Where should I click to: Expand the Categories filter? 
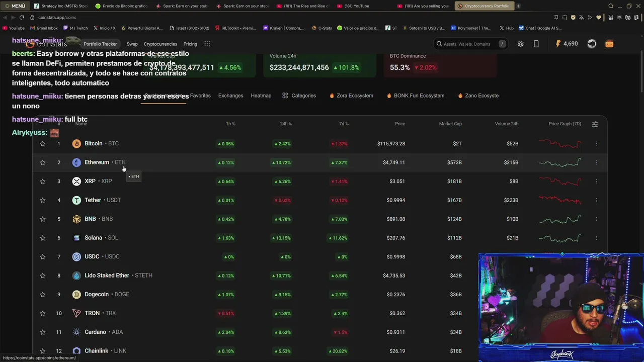(299, 96)
